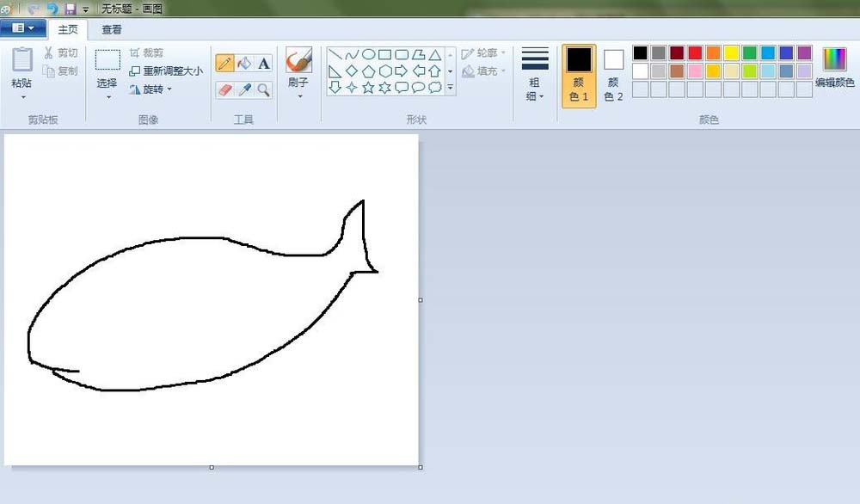
Task: Choose the Diamond shape
Action: [x=352, y=71]
